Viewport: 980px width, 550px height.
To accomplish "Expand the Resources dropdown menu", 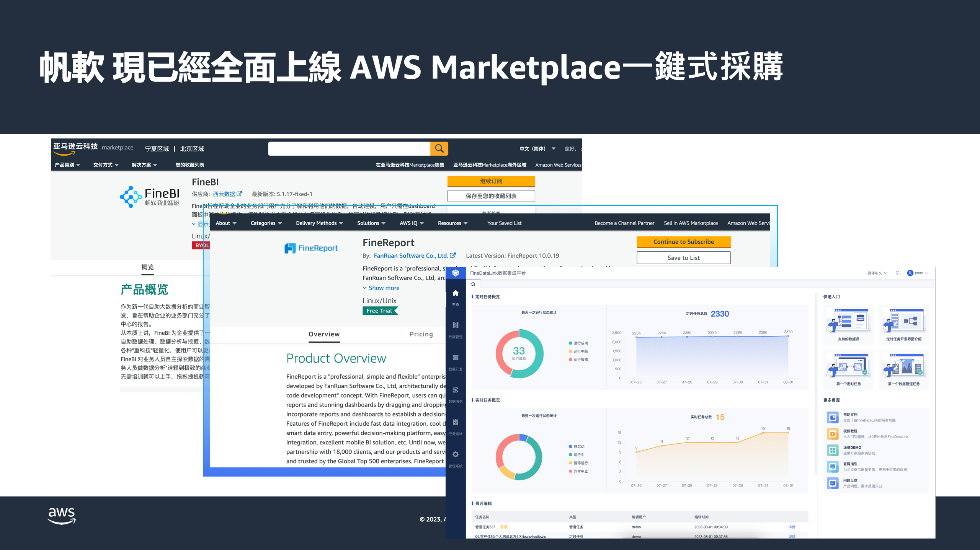I will [x=452, y=223].
